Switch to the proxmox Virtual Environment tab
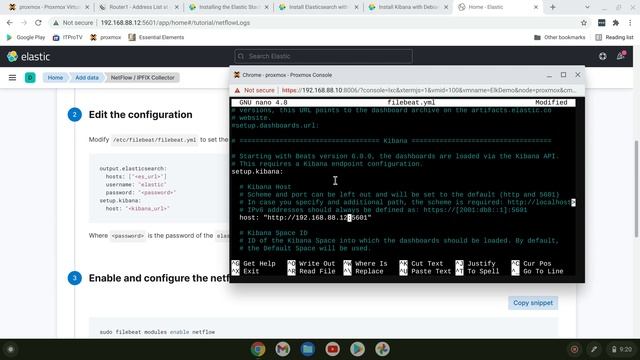640x360 pixels. pos(48,7)
